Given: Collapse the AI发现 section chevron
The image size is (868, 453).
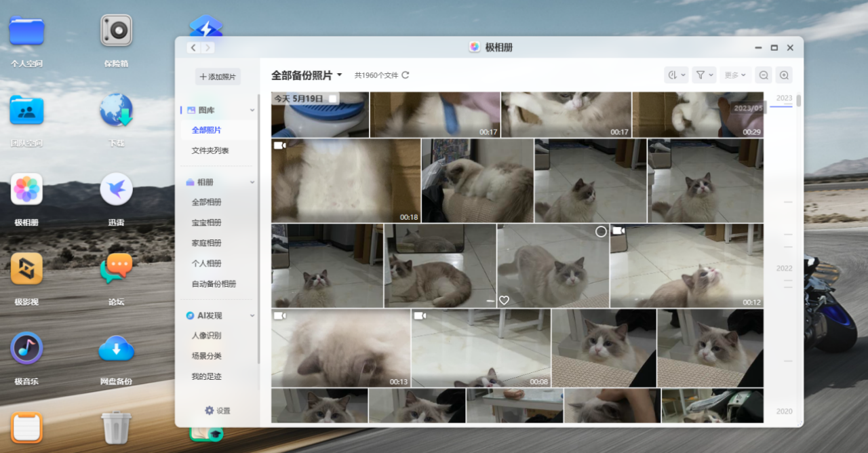Looking at the screenshot, I should [x=252, y=316].
